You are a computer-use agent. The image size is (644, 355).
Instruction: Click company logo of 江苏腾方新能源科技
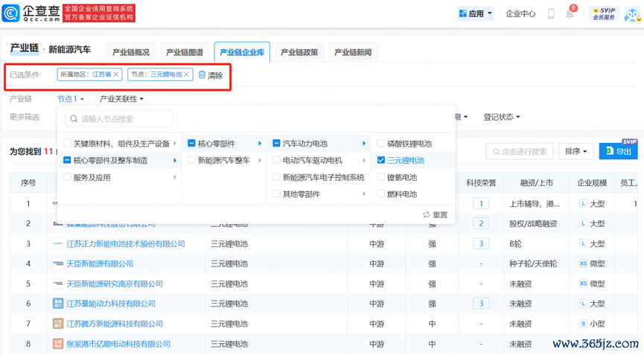point(58,324)
